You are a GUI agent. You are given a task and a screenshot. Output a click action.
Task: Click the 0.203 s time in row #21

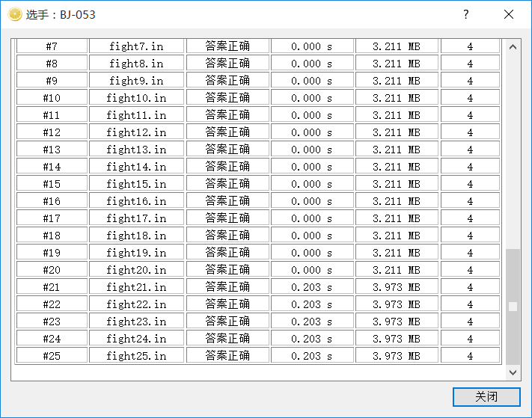click(x=312, y=287)
